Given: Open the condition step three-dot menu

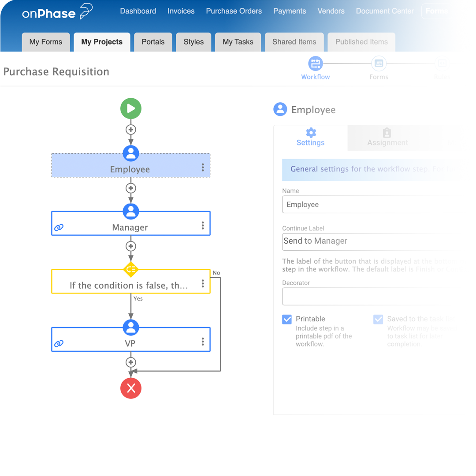Looking at the screenshot, I should (x=203, y=283).
